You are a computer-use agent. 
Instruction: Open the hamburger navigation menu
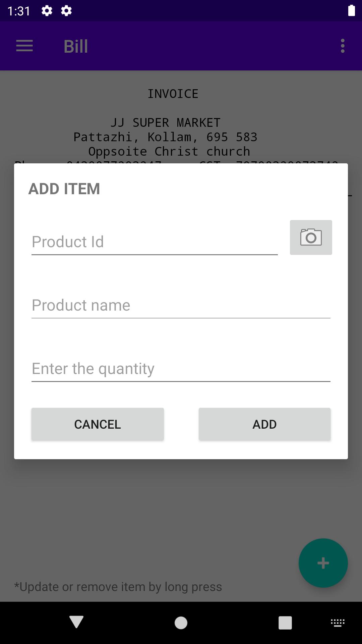(x=24, y=46)
